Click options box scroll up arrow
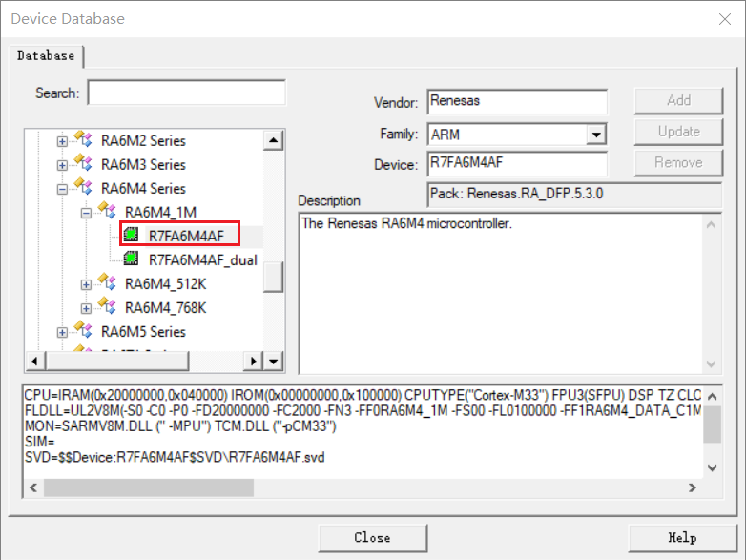The height and width of the screenshot is (560, 746). (713, 396)
